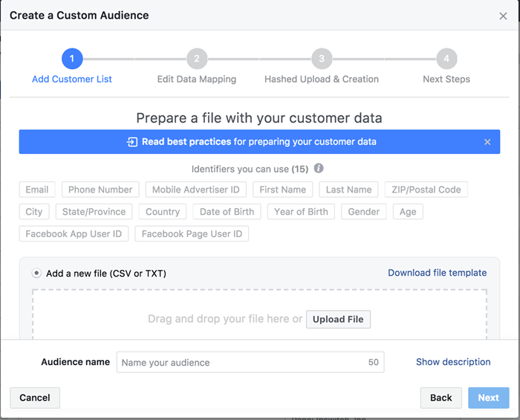The image size is (520, 420).
Task: Open Read best practices link
Action: pyautogui.click(x=186, y=142)
